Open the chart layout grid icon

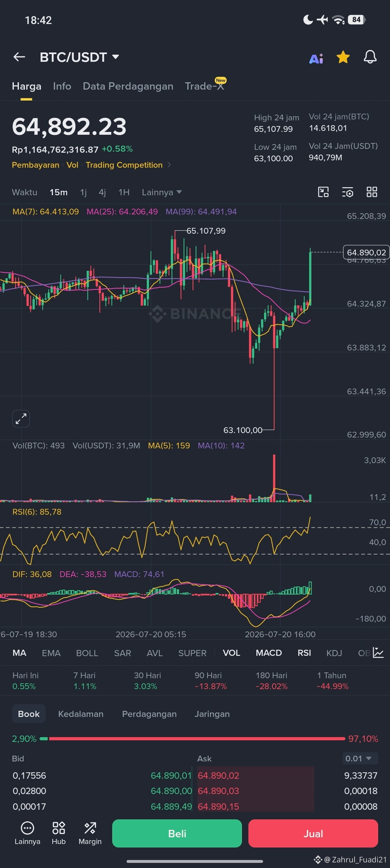372,192
